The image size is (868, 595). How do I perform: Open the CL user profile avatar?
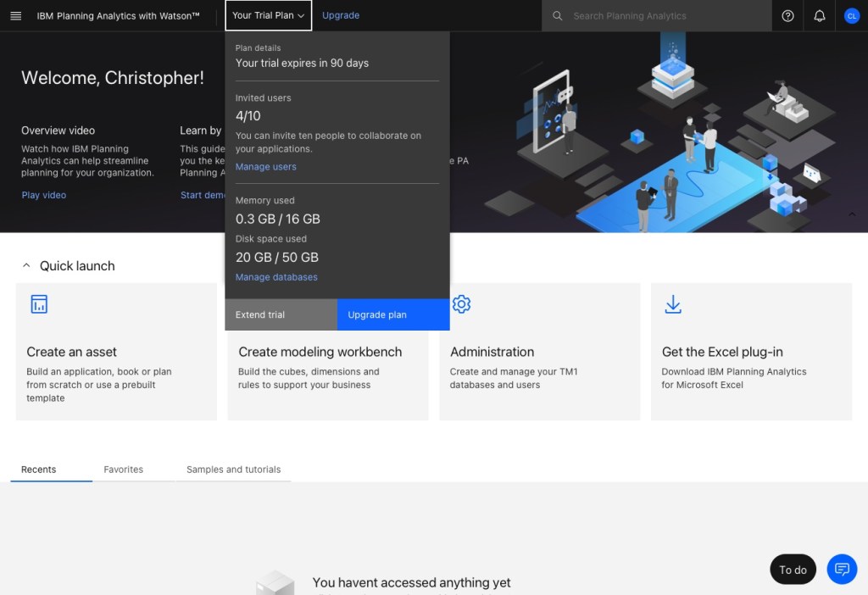[851, 15]
